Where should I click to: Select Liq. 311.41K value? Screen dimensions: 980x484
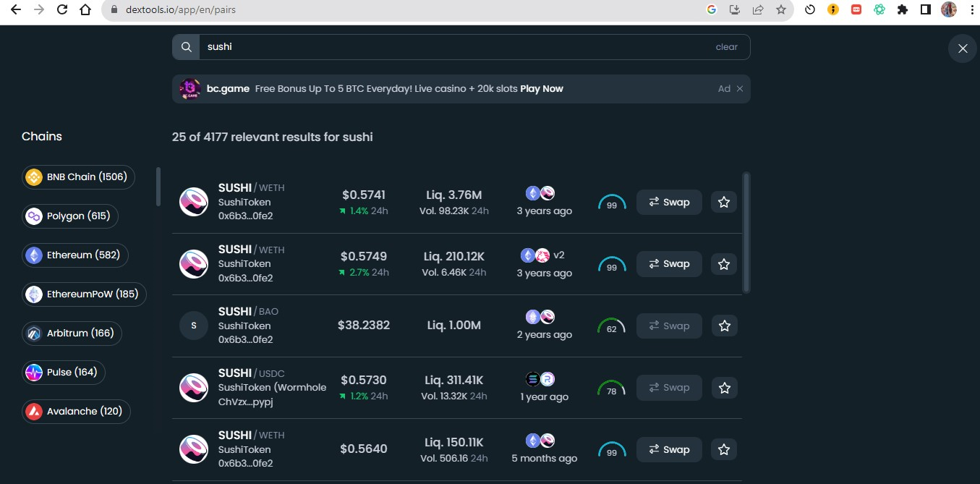click(x=453, y=380)
